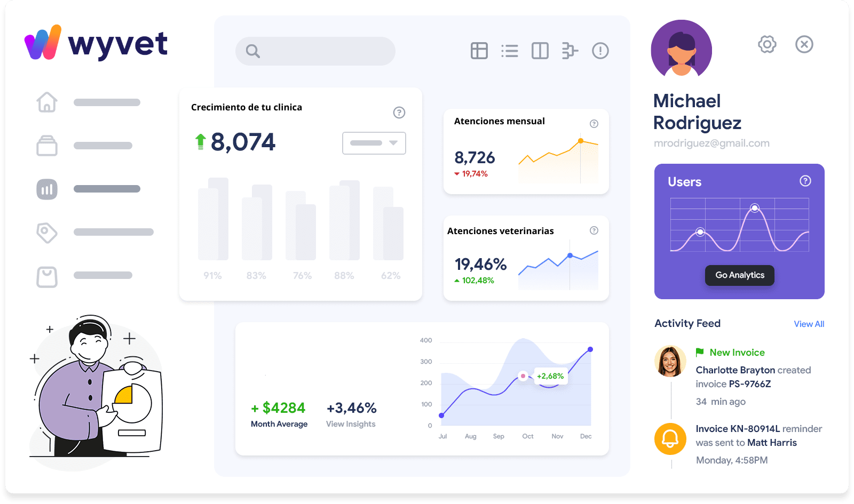This screenshot has width=854, height=504.
Task: Click the green up arrow beside 8,074
Action: (201, 141)
